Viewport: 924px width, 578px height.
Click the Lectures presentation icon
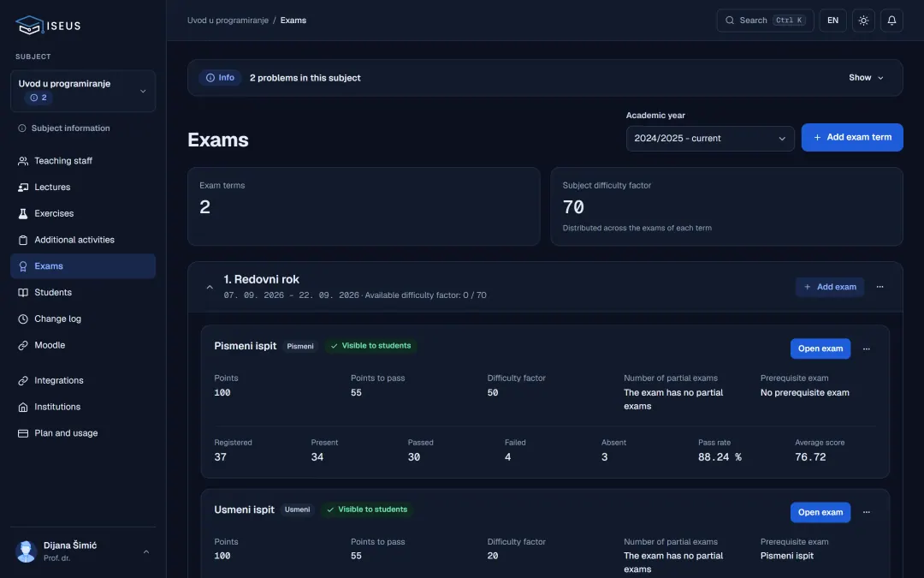point(23,187)
